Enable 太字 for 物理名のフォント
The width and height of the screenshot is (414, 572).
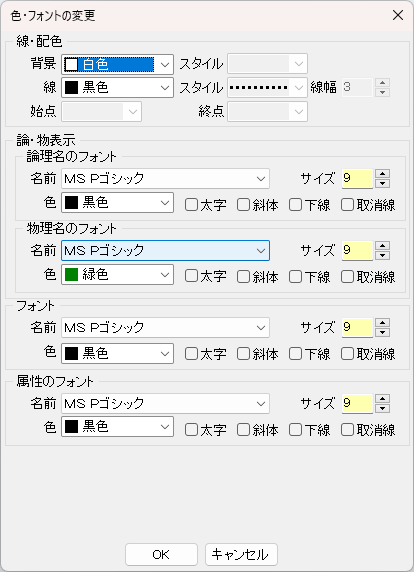206,277
